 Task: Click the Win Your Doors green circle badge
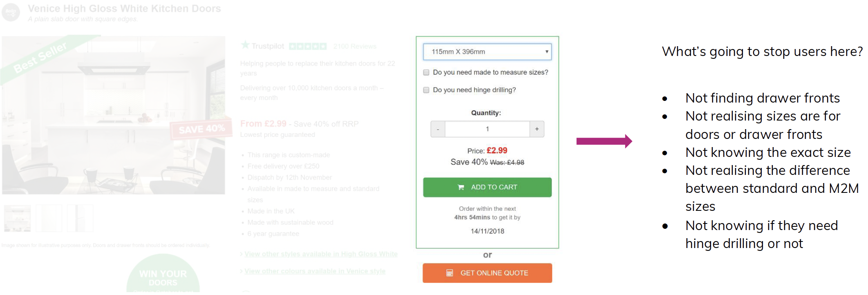[163, 277]
